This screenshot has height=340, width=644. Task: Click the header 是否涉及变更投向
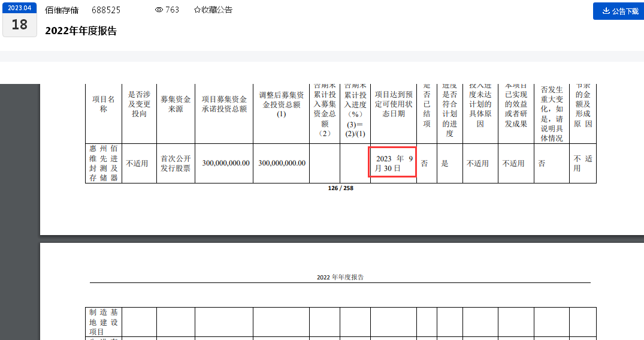click(139, 104)
